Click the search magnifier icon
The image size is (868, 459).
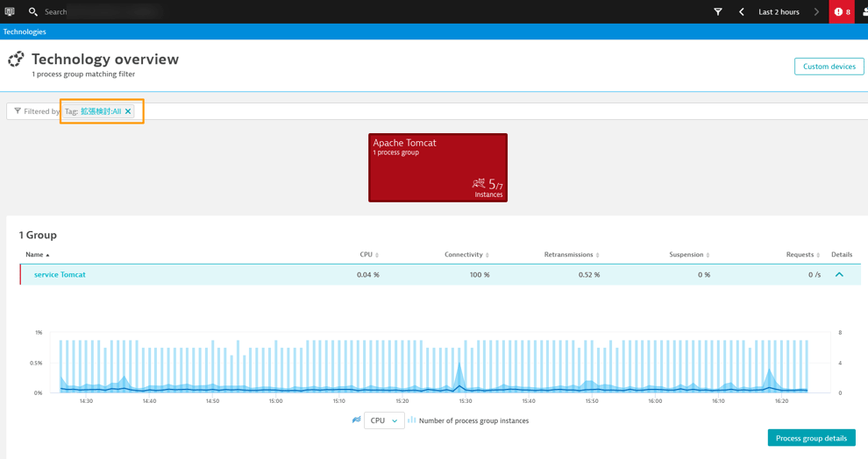pos(32,11)
